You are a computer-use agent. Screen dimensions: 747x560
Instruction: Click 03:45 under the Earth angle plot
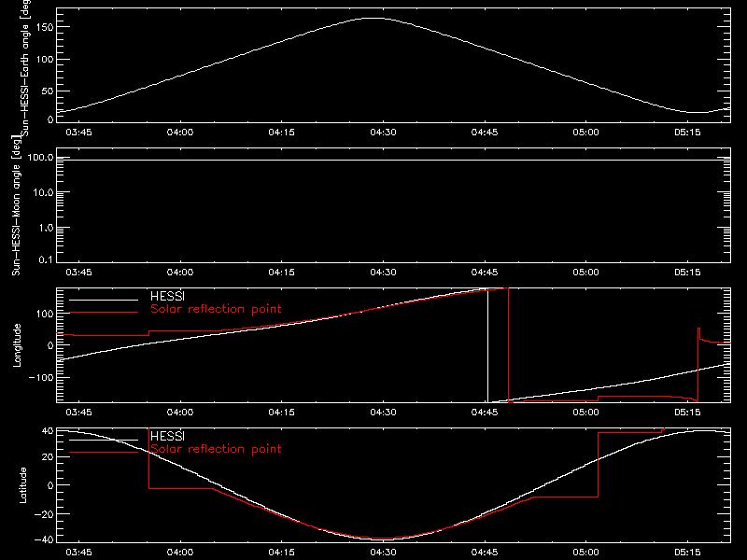point(78,132)
